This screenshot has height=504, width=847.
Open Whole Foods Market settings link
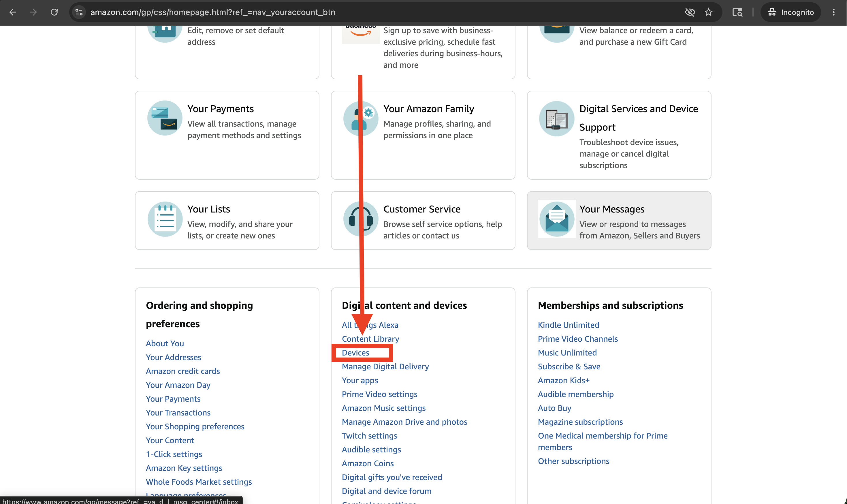(199, 482)
